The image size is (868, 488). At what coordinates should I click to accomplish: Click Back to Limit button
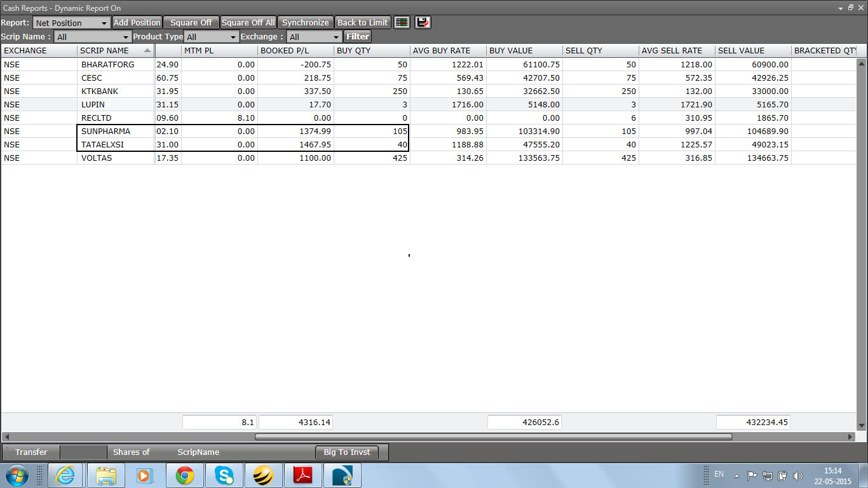(363, 22)
